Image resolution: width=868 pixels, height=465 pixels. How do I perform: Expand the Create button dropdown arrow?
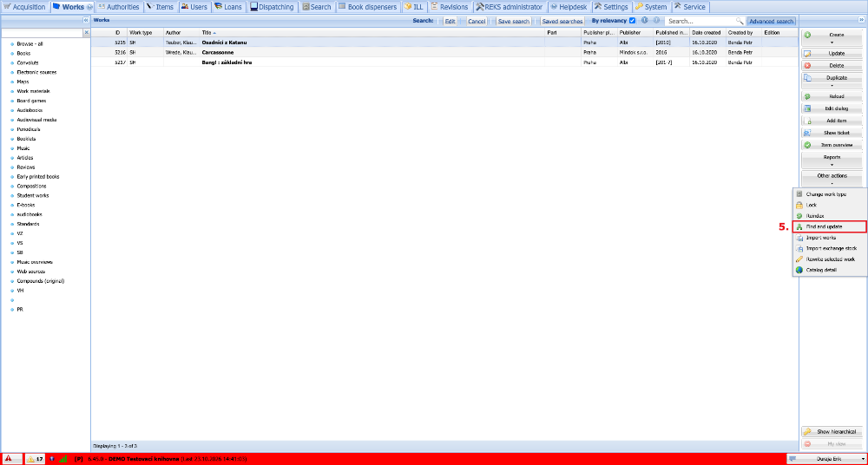(832, 42)
